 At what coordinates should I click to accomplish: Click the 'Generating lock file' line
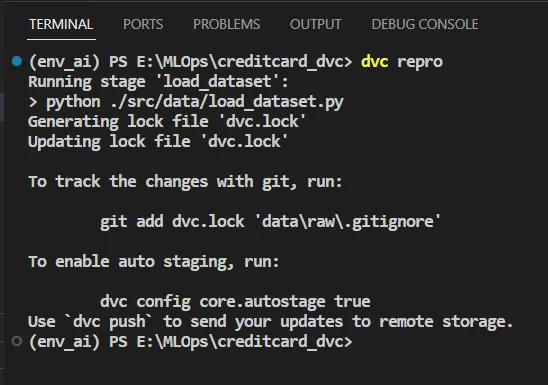tap(167, 122)
